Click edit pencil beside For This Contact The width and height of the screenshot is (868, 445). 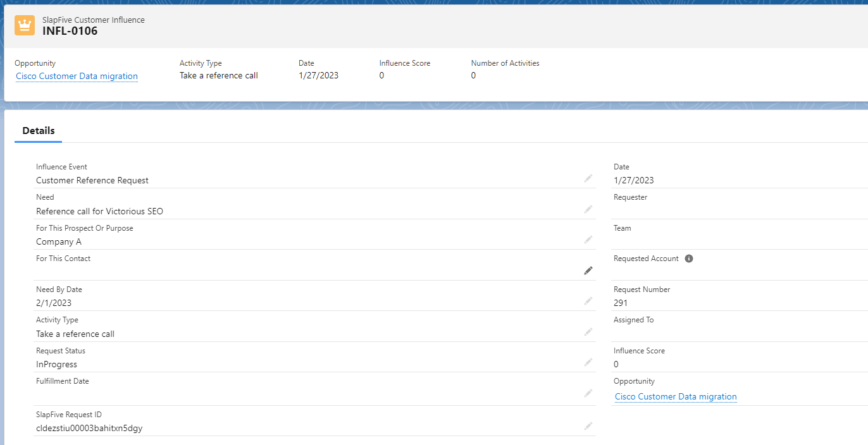[588, 271]
